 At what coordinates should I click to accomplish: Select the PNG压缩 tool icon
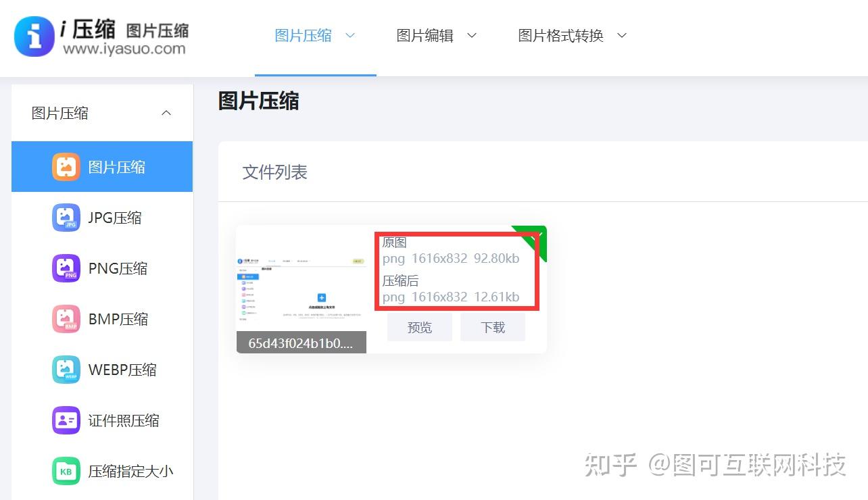coord(66,268)
